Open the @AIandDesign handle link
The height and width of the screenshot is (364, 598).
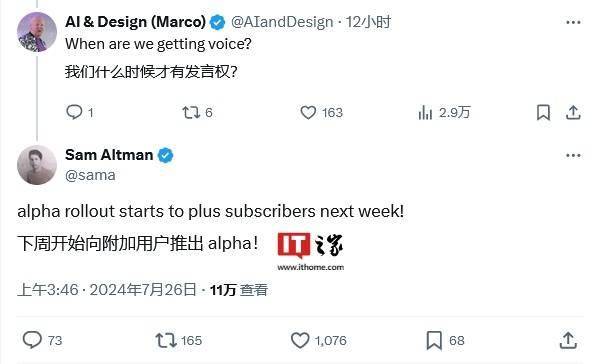tap(282, 22)
